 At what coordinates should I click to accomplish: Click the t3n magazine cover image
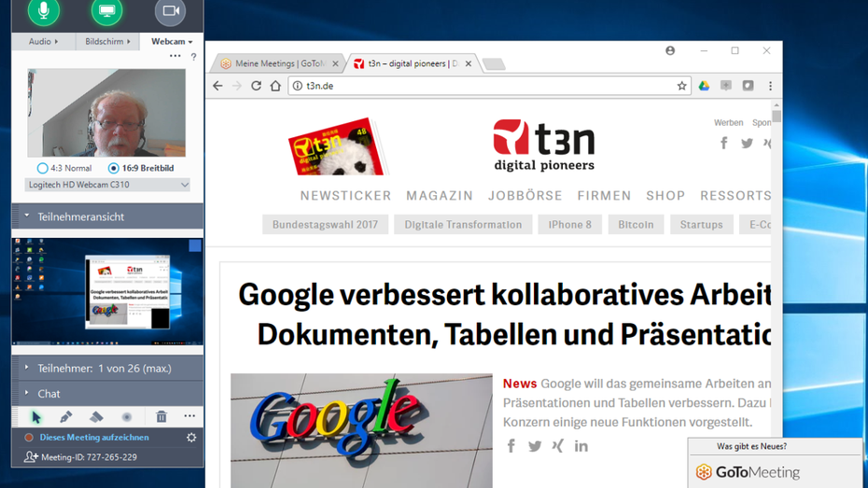(338, 146)
